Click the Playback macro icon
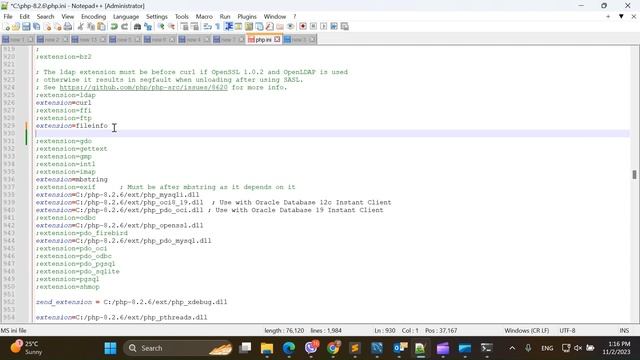Viewport: 640px width, 360px height. click(x=324, y=27)
